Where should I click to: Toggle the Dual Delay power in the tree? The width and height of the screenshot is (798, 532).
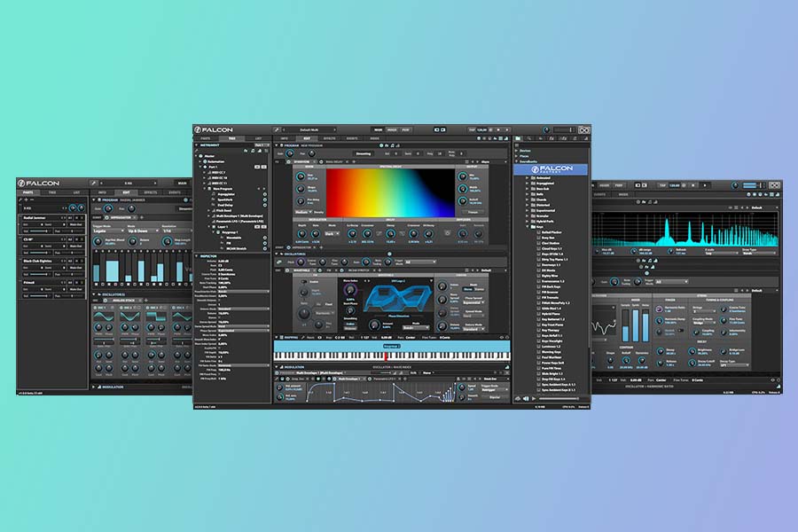[x=264, y=207]
